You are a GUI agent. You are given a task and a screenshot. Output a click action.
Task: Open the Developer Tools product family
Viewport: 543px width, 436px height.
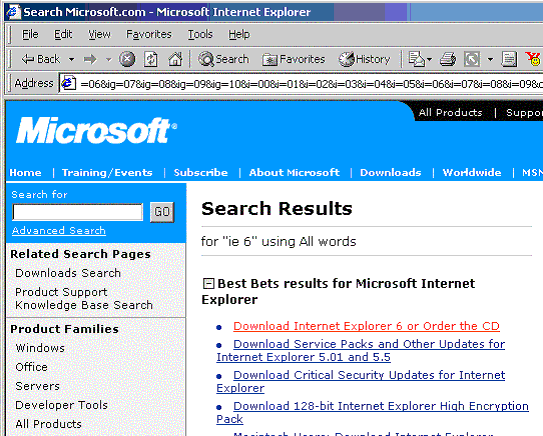point(62,405)
